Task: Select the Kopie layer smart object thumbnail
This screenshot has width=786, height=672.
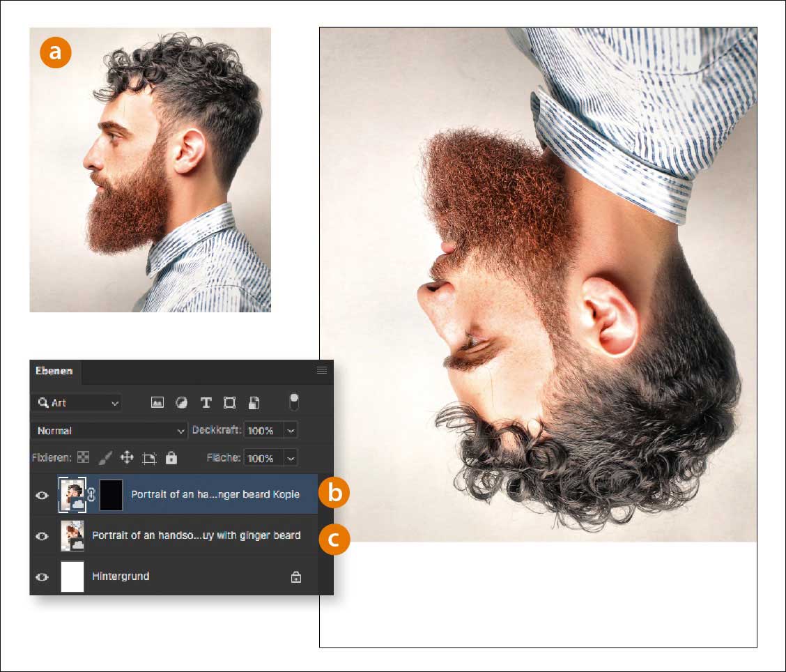Action: point(72,494)
